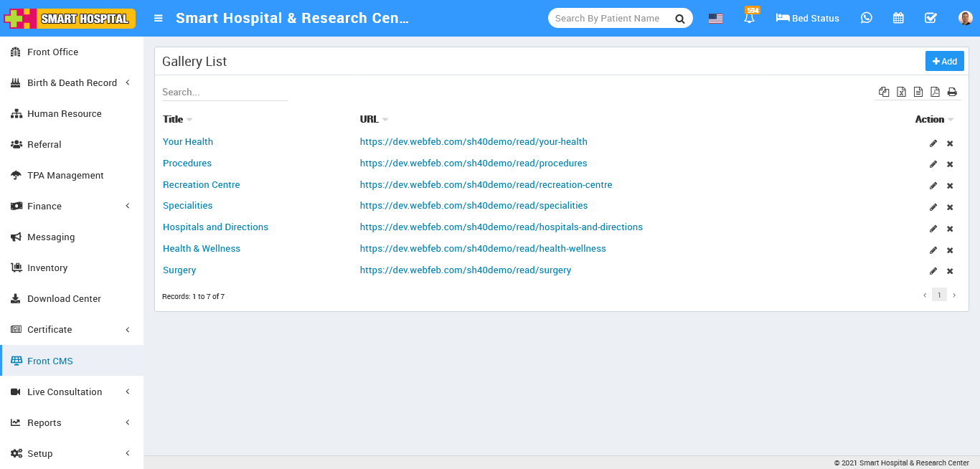Open Human Resource in the sidebar
This screenshot has height=469, width=980.
(x=64, y=113)
